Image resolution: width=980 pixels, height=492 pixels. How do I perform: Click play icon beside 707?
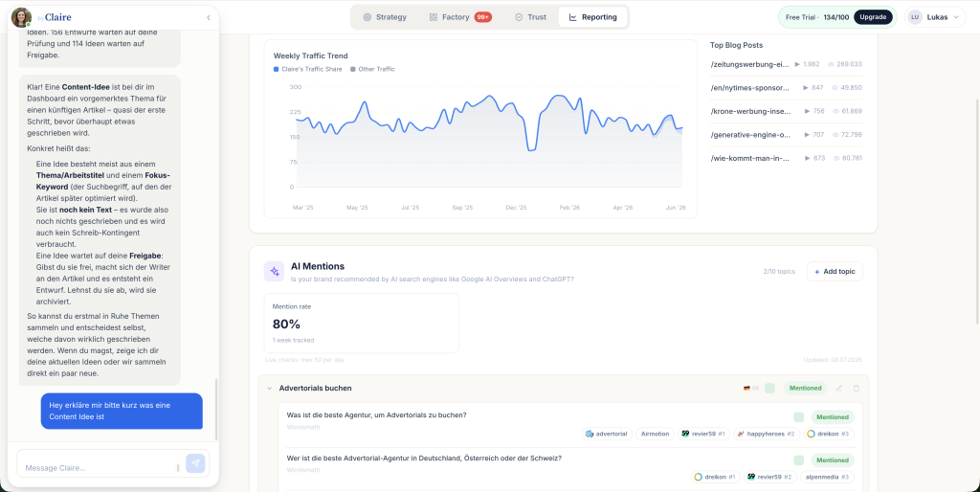tap(807, 134)
